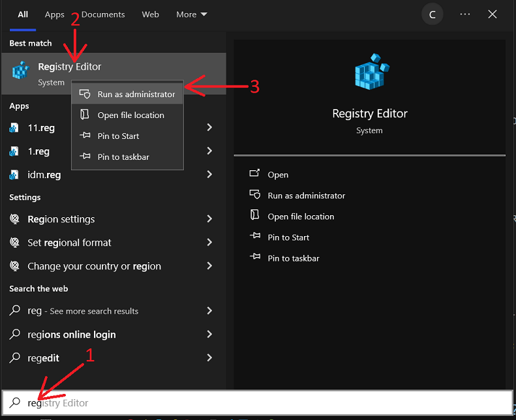516x420 pixels.
Task: Click the magnifier icon beside regedit suggestion
Action: [x=15, y=357]
